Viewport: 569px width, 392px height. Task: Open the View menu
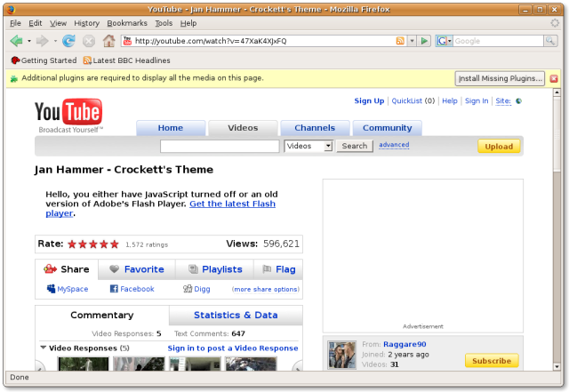[58, 23]
